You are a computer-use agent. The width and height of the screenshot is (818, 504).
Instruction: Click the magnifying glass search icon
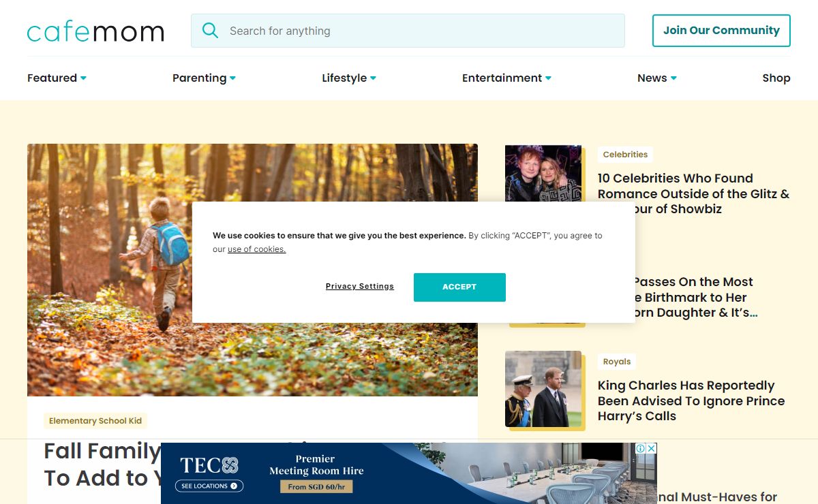210,31
